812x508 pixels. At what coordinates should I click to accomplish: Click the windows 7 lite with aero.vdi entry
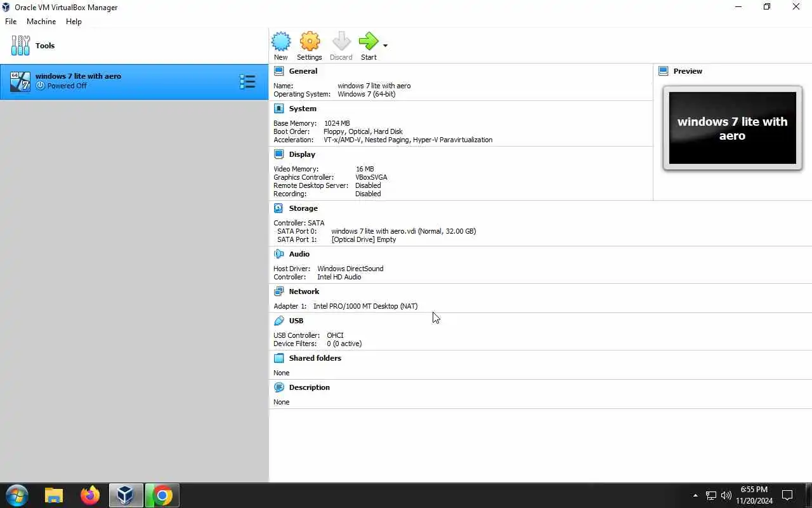click(x=403, y=231)
